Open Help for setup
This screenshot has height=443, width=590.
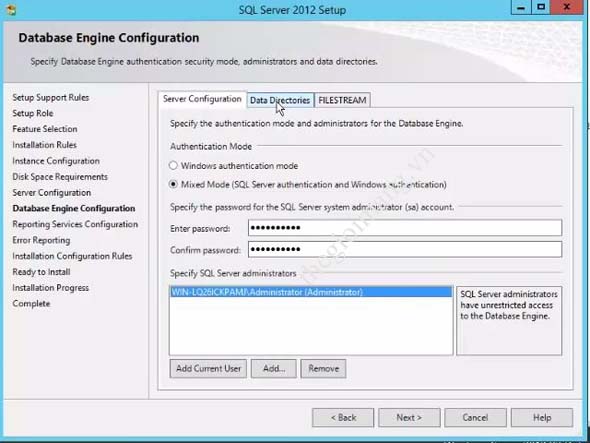click(x=542, y=417)
